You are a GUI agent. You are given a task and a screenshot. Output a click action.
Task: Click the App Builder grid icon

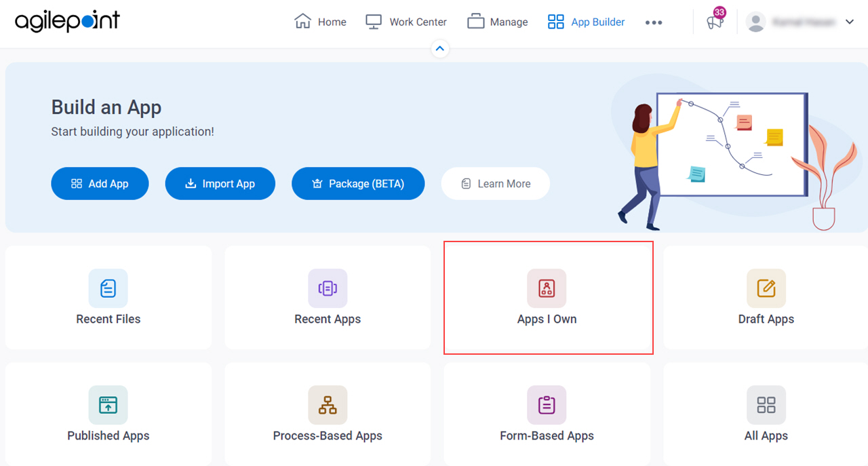(x=556, y=22)
